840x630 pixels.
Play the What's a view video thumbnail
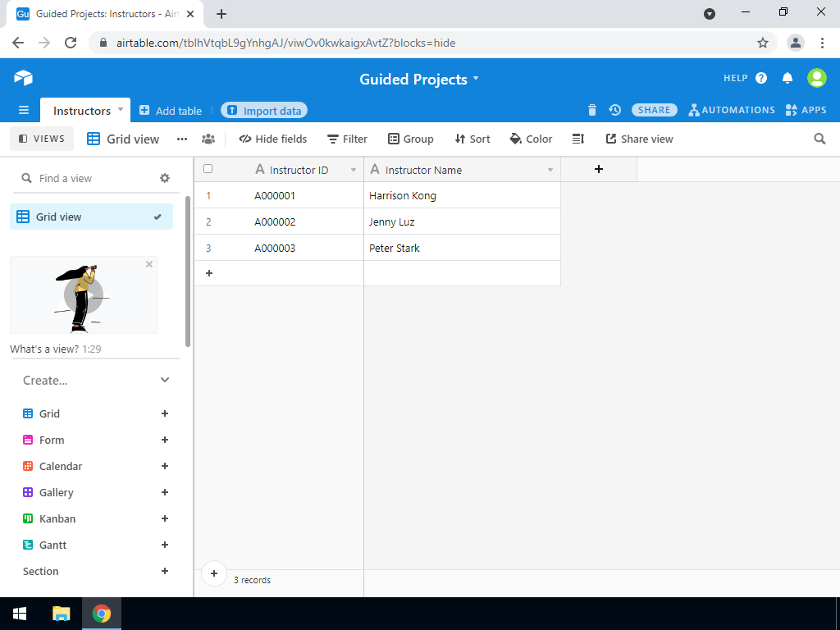click(x=84, y=294)
